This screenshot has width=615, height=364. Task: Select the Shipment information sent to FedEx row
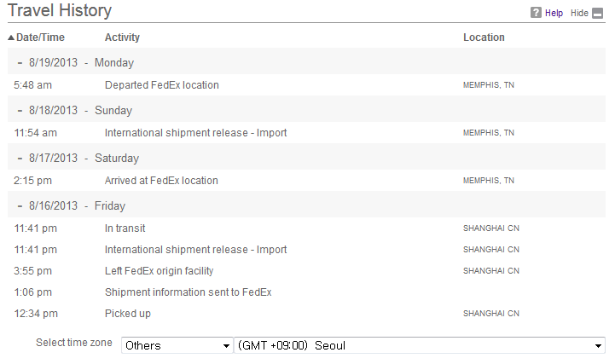(x=306, y=292)
